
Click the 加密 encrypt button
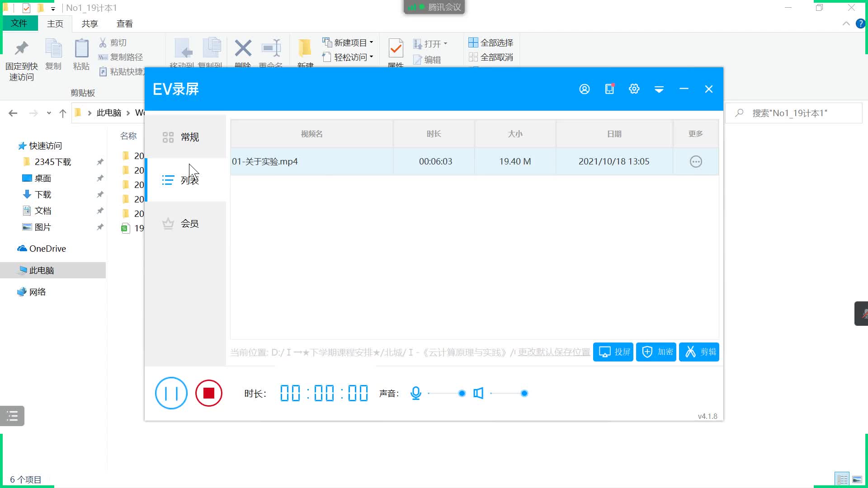tap(656, 352)
